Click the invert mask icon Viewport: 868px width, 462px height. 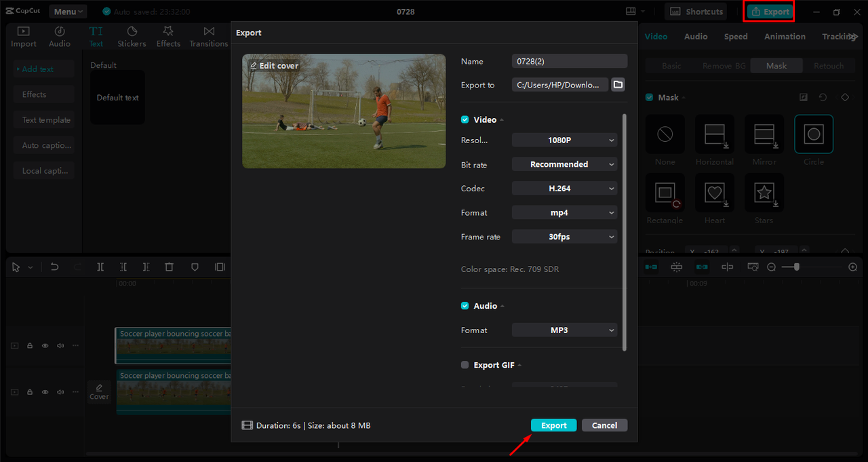804,98
